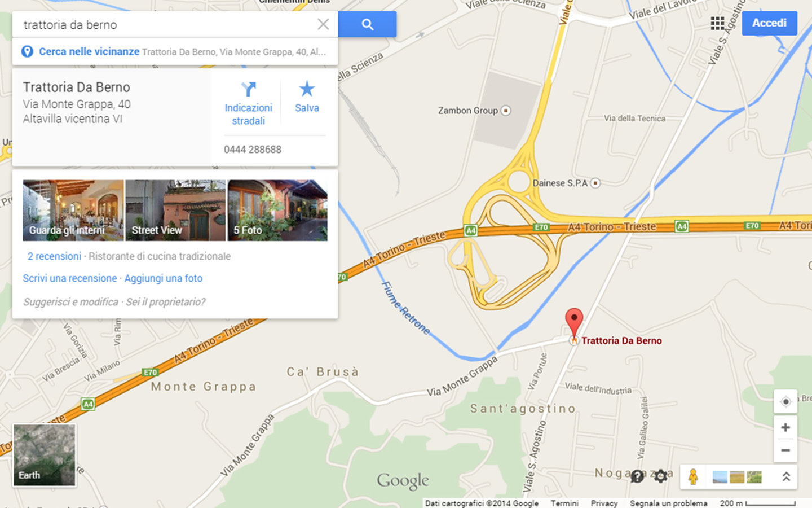Open the Google apps grid
The width and height of the screenshot is (812, 508).
pyautogui.click(x=717, y=23)
